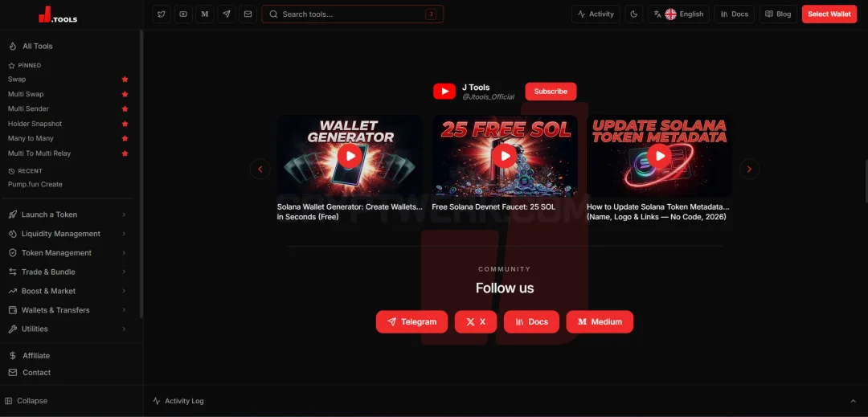Open Docs community button
Screen dimensions: 868x417
pos(531,322)
